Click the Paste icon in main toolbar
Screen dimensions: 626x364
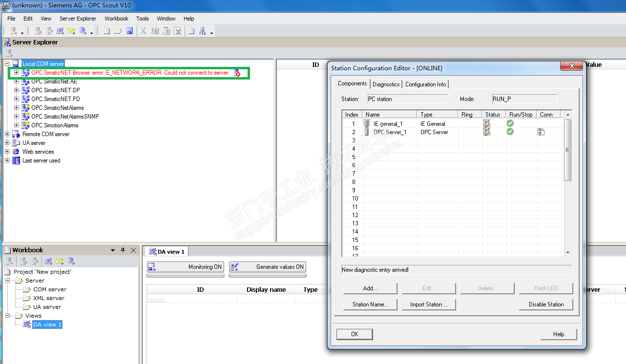(x=166, y=31)
